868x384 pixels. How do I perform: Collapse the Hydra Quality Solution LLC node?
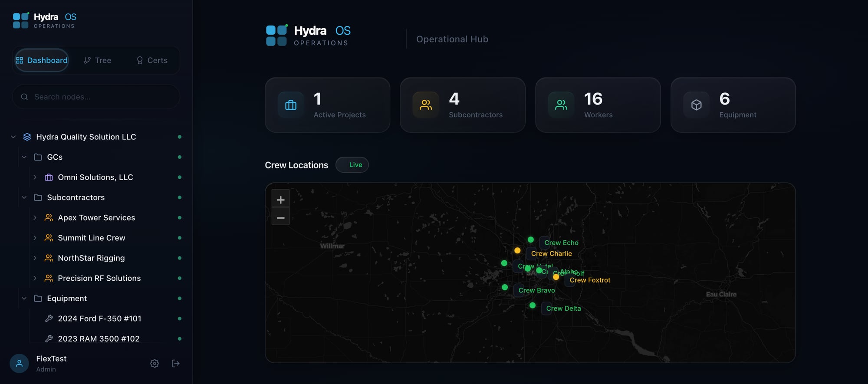(13, 137)
